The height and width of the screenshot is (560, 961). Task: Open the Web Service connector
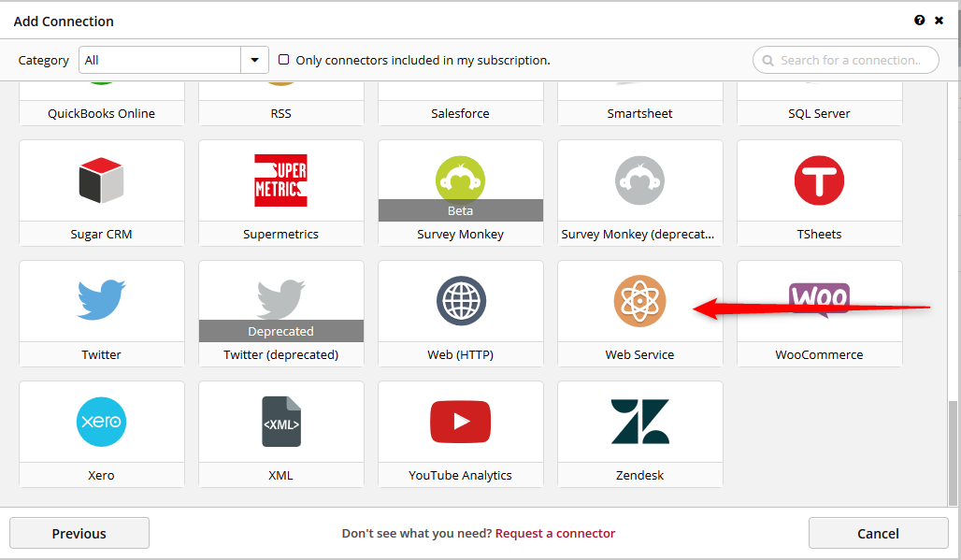pyautogui.click(x=639, y=300)
